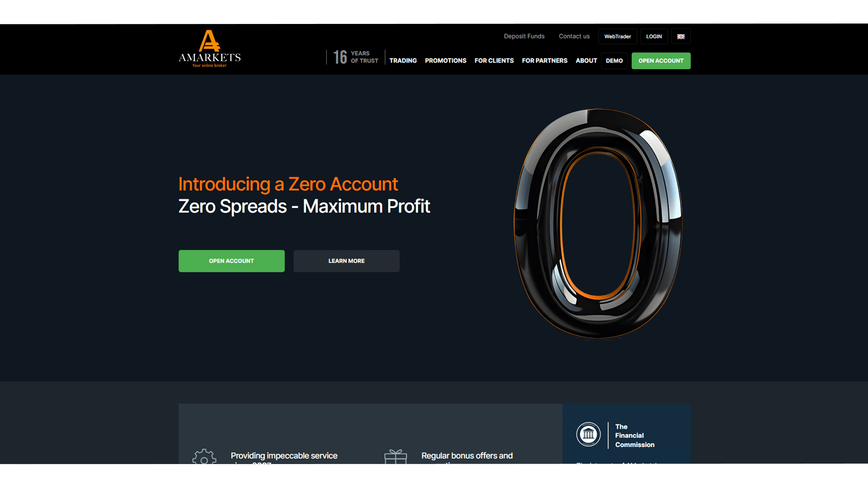Click the Deposit Funds link

[524, 36]
